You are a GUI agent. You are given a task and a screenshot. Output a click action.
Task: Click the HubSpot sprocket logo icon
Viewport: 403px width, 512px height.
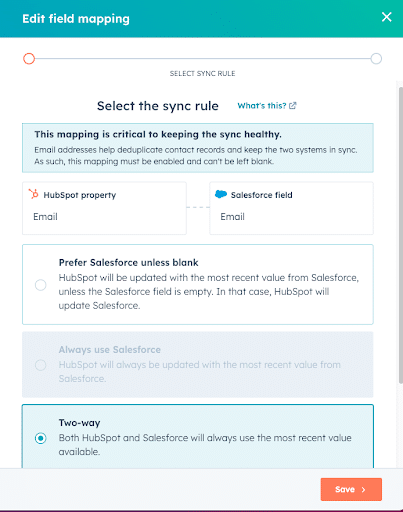33,194
